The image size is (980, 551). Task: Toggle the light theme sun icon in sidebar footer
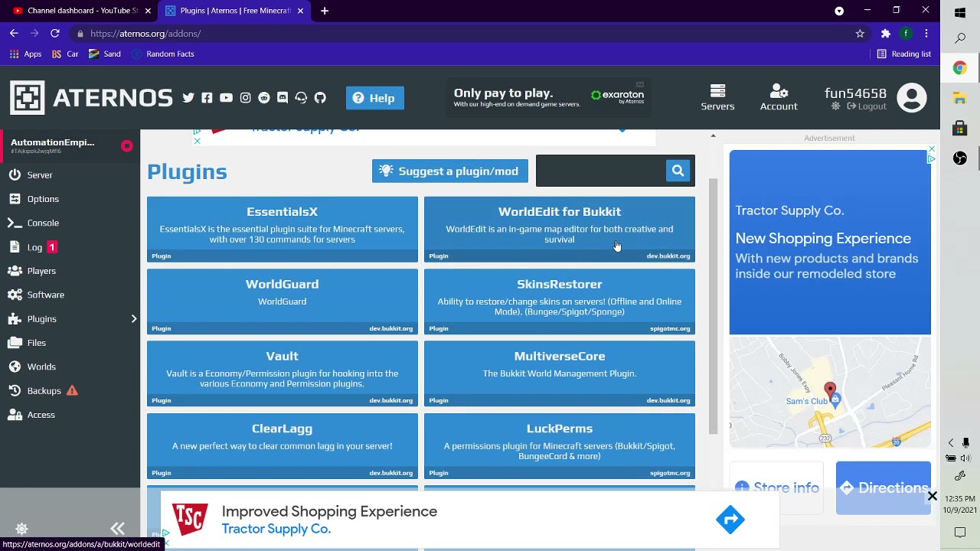(21, 529)
